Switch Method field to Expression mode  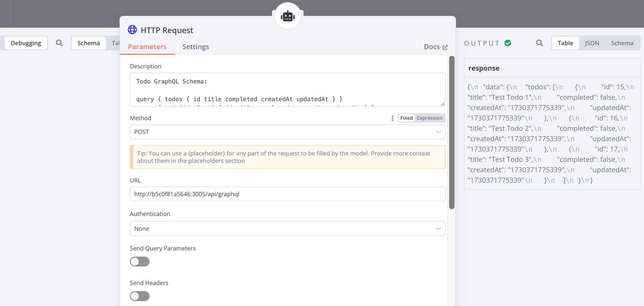(x=430, y=118)
